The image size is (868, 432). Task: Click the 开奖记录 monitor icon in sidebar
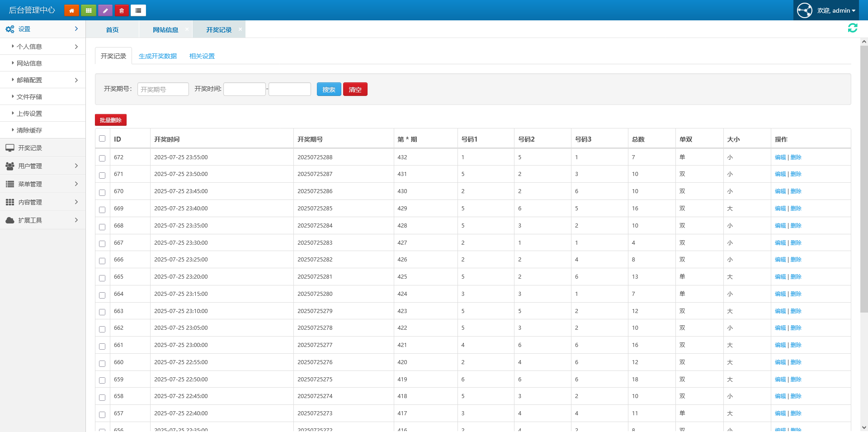9,148
